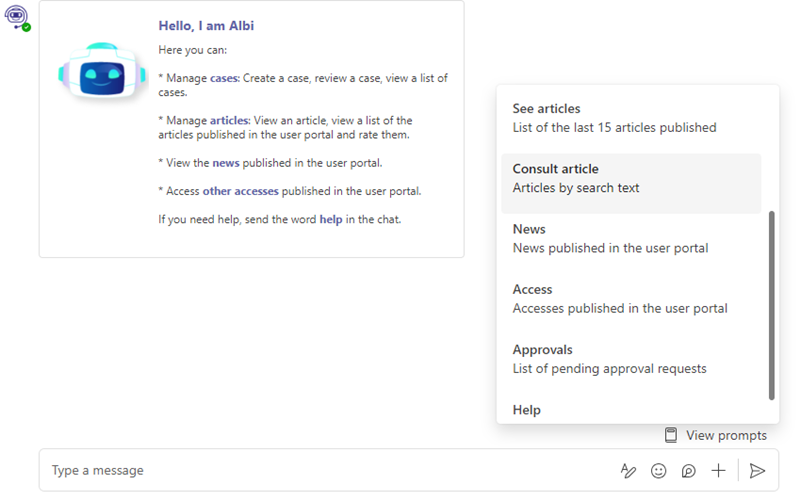Pick the Access prompt
Viewport: 800px width, 500px height.
tap(631, 298)
